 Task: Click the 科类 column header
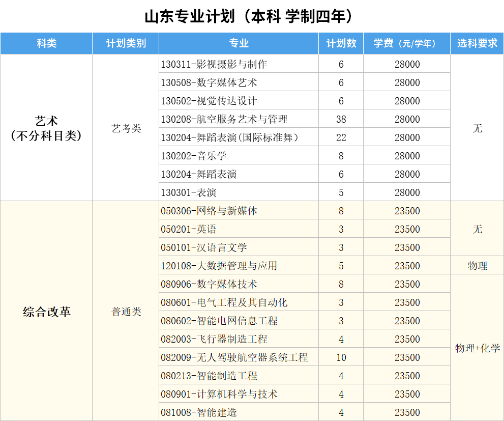(46, 43)
